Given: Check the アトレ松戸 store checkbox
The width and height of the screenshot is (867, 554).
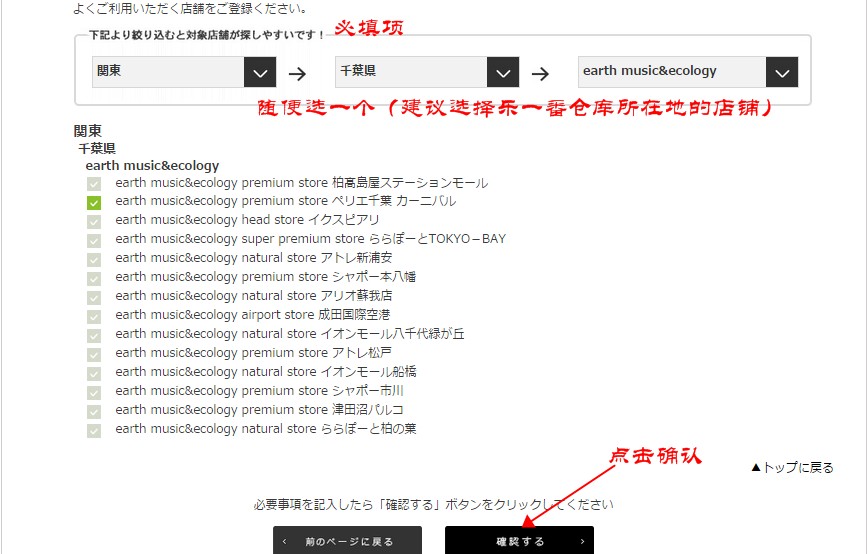Looking at the screenshot, I should [x=94, y=354].
